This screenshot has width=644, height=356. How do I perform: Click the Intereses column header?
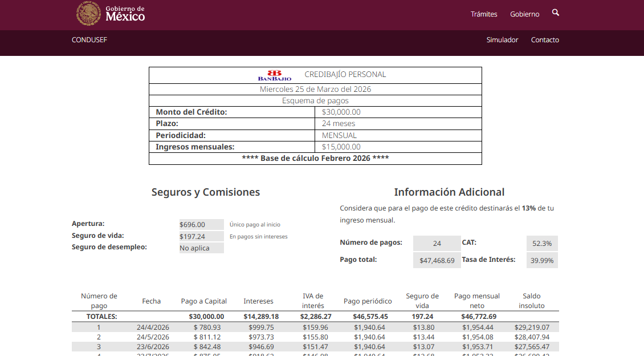coord(258,301)
